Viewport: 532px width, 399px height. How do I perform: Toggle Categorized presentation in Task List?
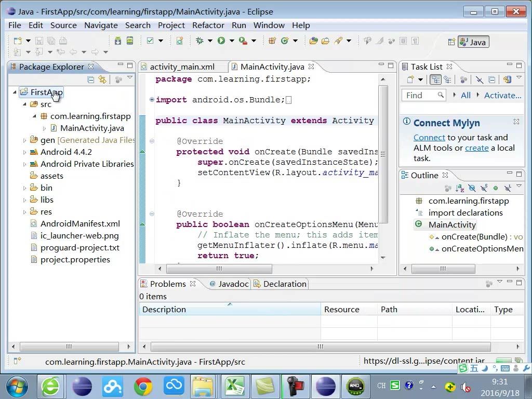(436, 79)
